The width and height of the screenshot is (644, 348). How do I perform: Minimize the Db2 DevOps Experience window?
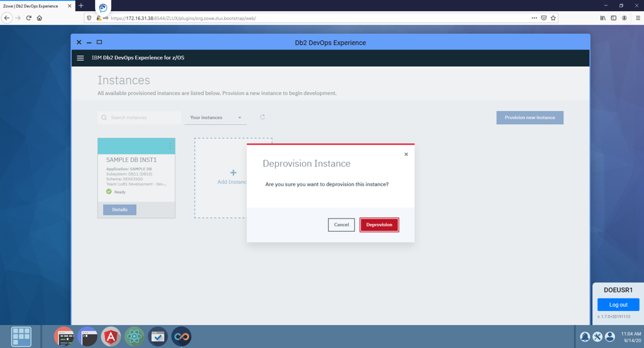click(x=89, y=43)
